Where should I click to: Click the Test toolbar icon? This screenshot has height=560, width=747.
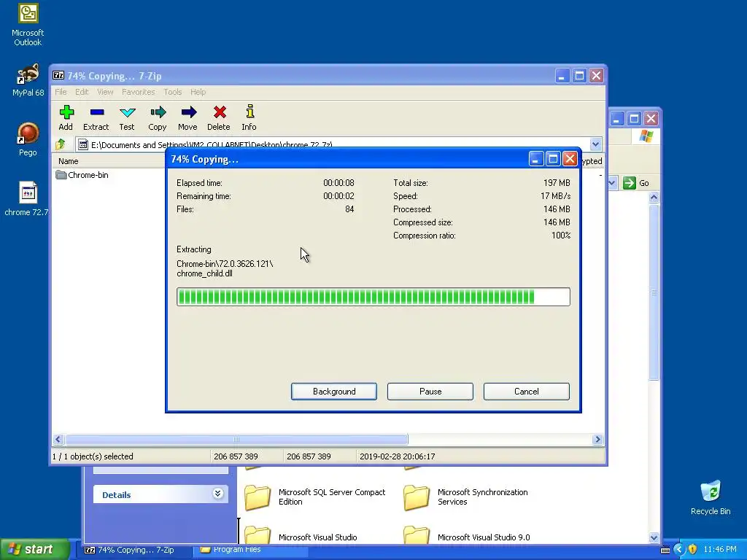tap(127, 117)
